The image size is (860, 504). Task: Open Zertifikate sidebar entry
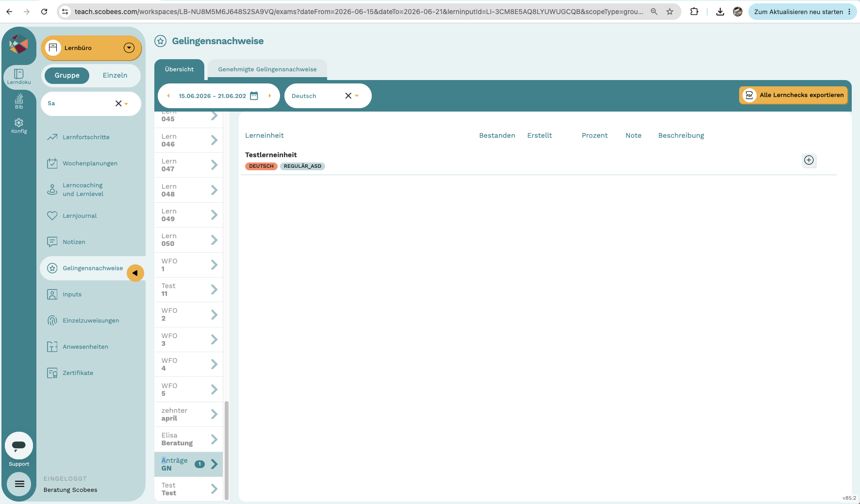(x=78, y=373)
